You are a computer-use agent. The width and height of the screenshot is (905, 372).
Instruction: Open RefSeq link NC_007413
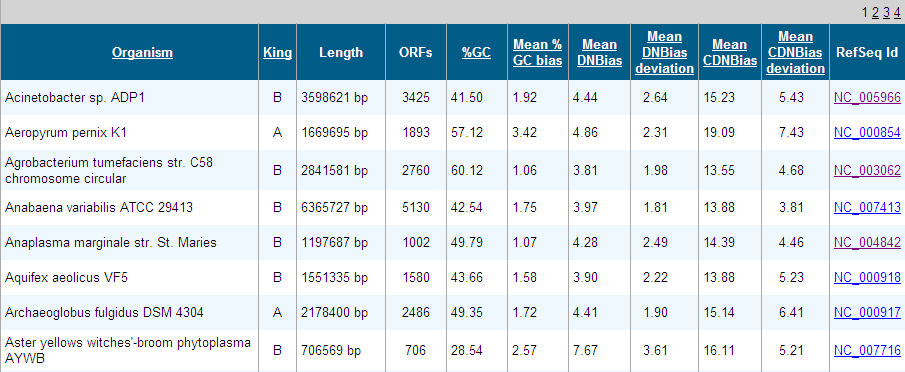click(x=867, y=208)
